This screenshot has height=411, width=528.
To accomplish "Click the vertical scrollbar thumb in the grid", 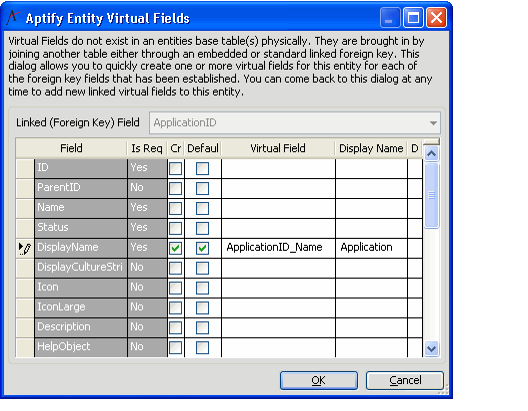I will [431, 195].
